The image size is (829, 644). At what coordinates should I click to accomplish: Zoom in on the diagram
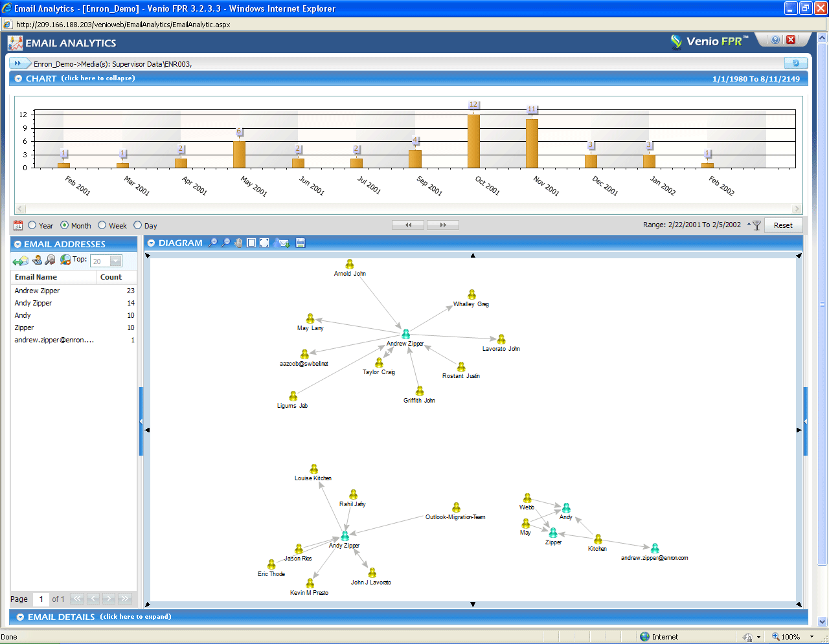click(x=212, y=243)
